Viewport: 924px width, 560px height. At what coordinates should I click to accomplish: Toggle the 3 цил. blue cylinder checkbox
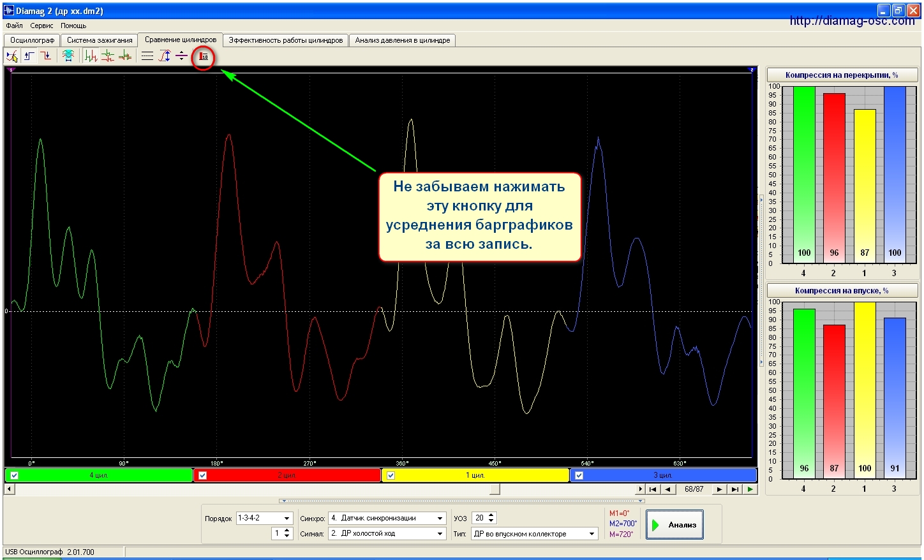click(x=579, y=475)
